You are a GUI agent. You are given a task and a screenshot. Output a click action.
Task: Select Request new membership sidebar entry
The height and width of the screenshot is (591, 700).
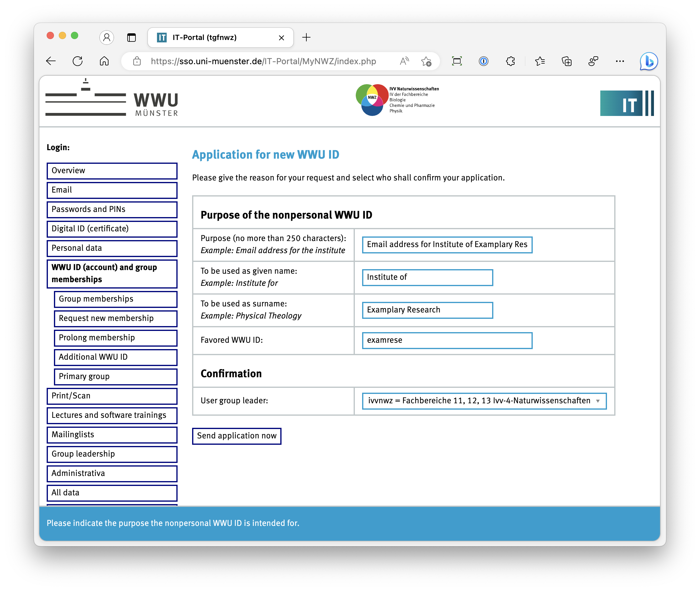(115, 318)
